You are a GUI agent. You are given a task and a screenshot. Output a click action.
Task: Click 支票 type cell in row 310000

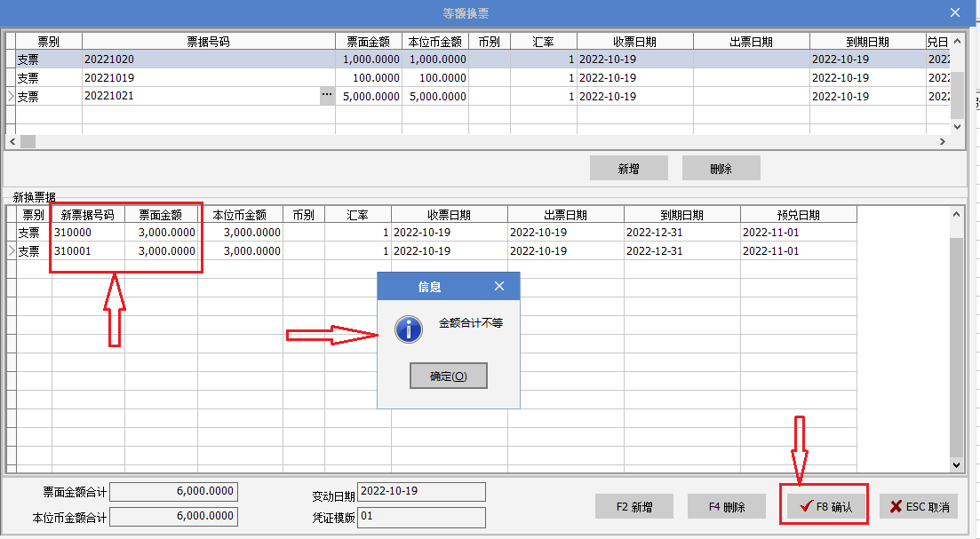pyautogui.click(x=34, y=233)
